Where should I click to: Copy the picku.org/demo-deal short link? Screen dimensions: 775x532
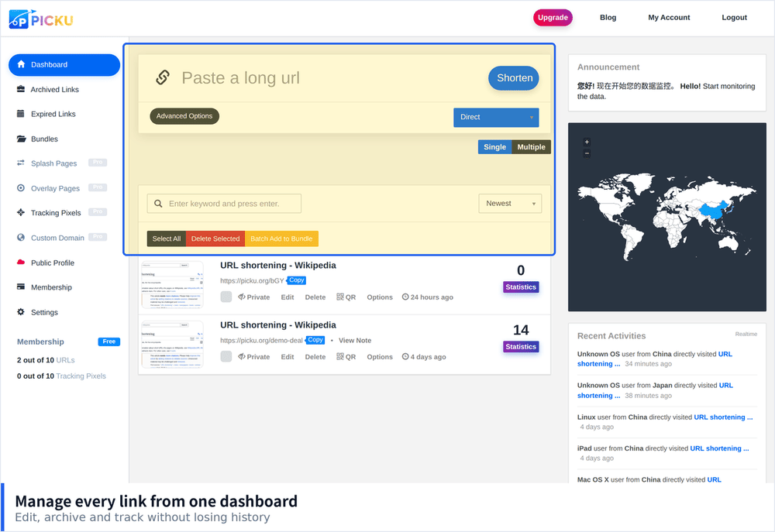coord(315,340)
